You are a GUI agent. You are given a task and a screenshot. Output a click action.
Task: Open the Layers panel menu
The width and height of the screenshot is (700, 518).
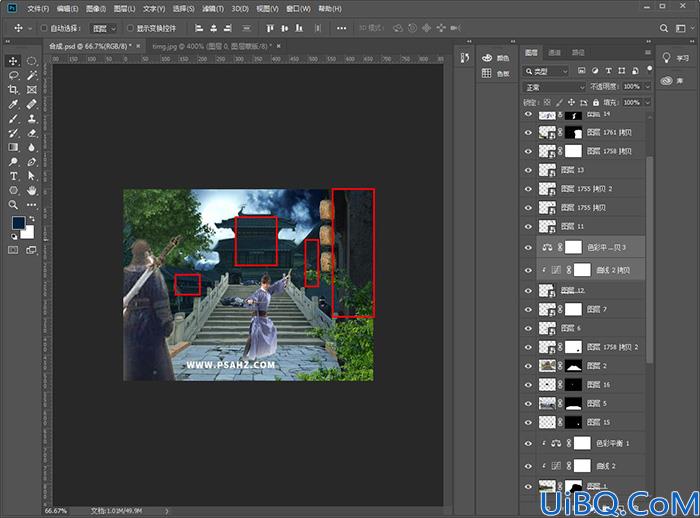(x=648, y=53)
